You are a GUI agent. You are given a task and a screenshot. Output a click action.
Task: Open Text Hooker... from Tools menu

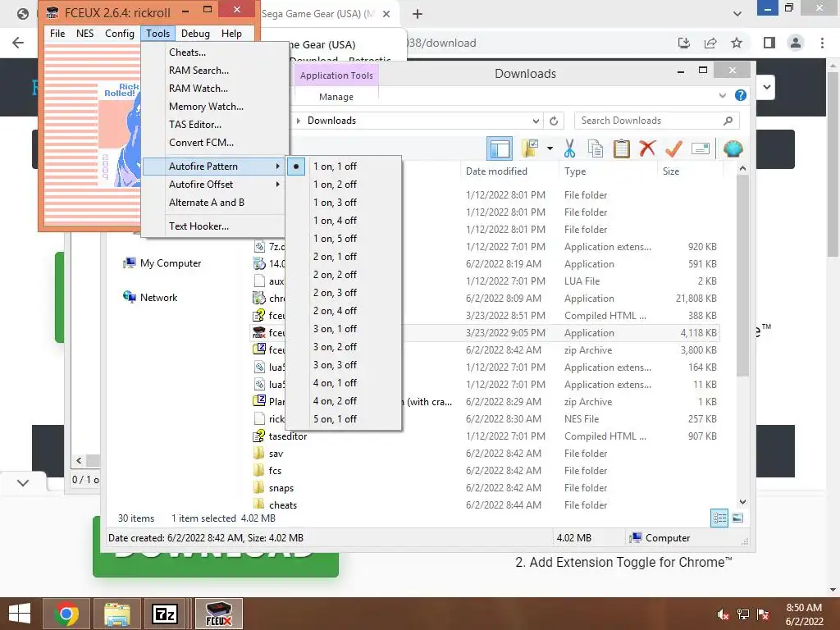(x=213, y=226)
